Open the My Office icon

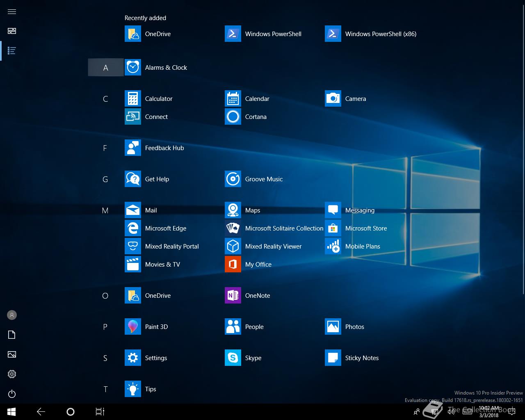[x=233, y=264]
